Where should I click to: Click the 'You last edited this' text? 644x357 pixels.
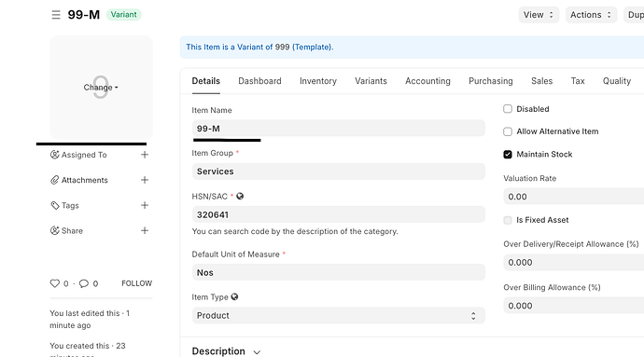(x=90, y=319)
